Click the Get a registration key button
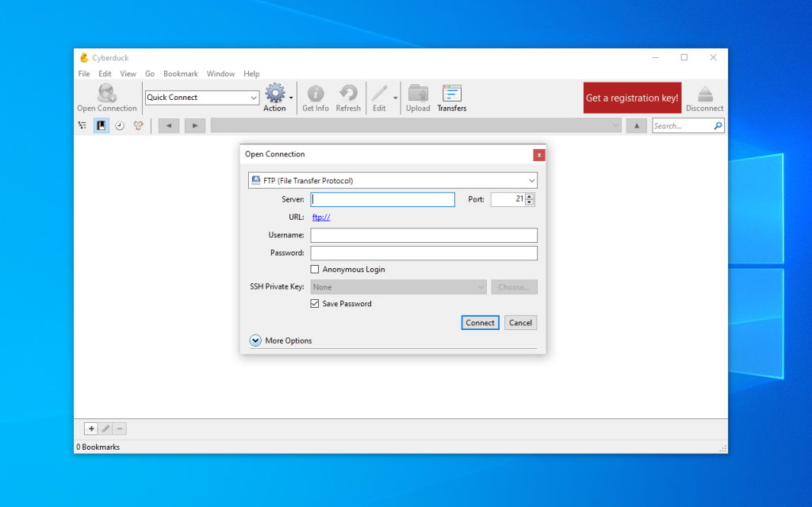 [x=632, y=98]
